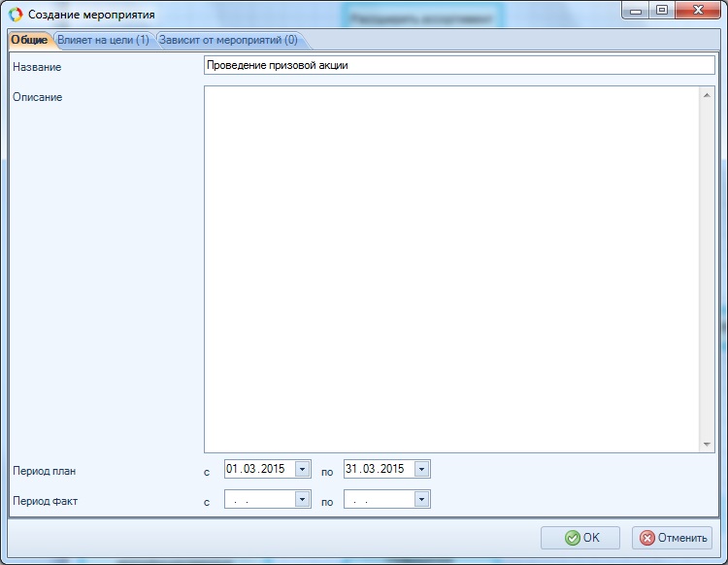Open the Период факт end date dropdown

(x=421, y=499)
